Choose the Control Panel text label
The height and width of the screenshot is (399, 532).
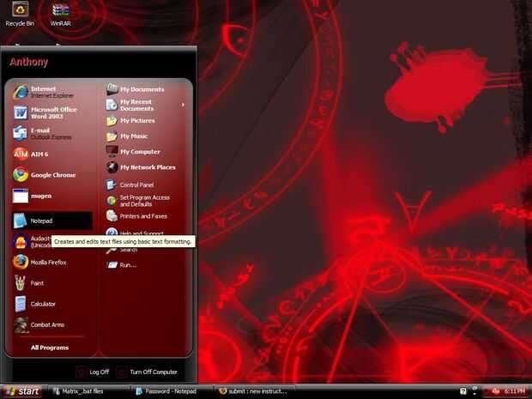136,184
